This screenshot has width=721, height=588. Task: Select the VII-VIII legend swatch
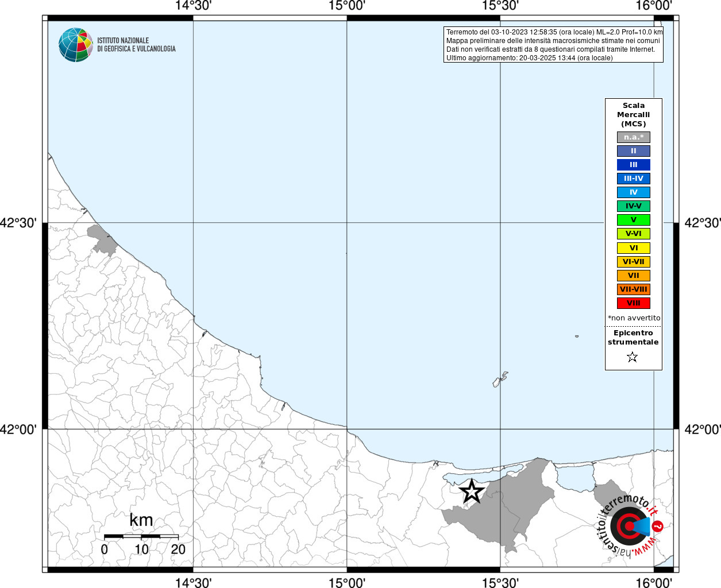pyautogui.click(x=634, y=289)
